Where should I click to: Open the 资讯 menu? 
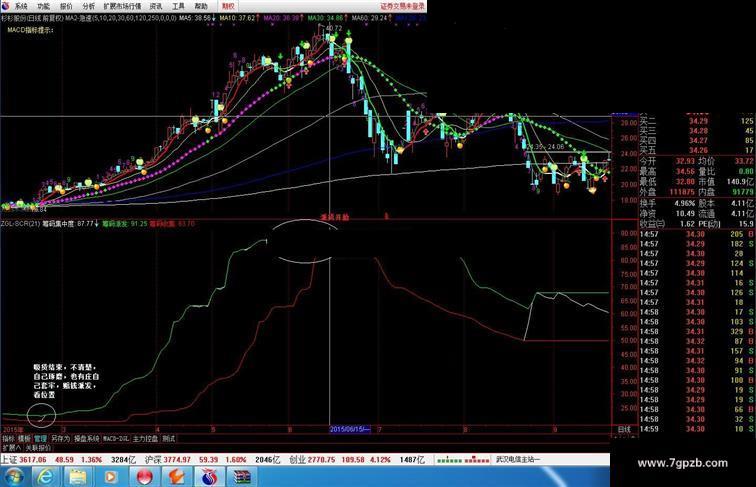pos(156,6)
